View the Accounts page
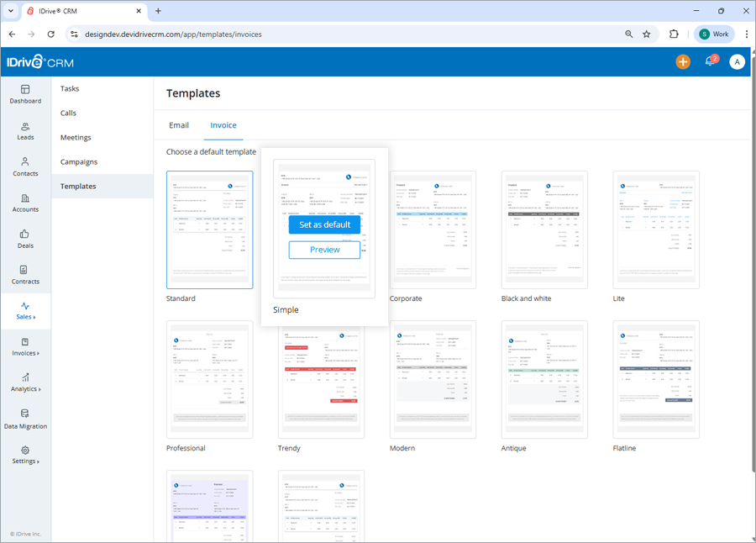 click(x=25, y=203)
